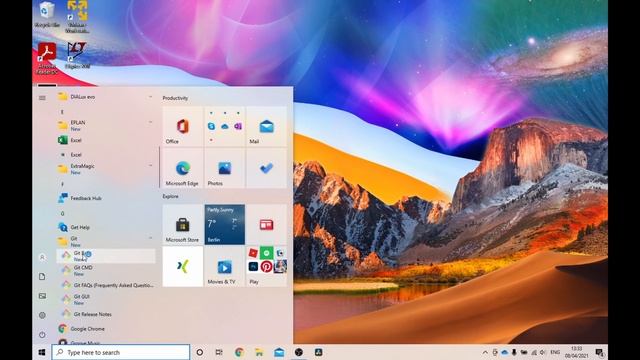Open Chrome from the taskbar

click(239, 352)
